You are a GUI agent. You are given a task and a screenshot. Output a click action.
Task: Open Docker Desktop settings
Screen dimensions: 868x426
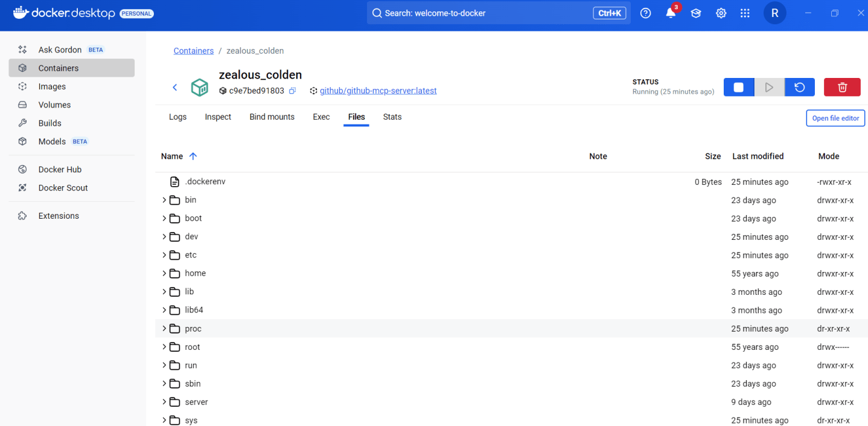(721, 13)
